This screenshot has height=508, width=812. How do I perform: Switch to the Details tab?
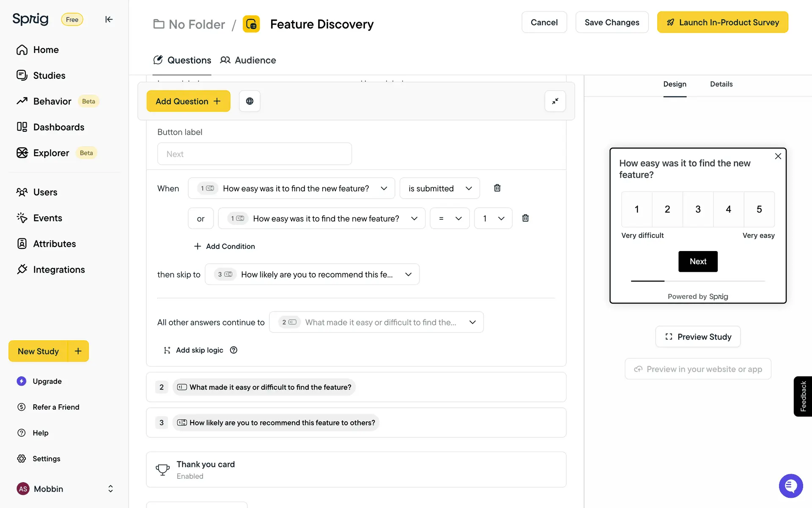721,84
